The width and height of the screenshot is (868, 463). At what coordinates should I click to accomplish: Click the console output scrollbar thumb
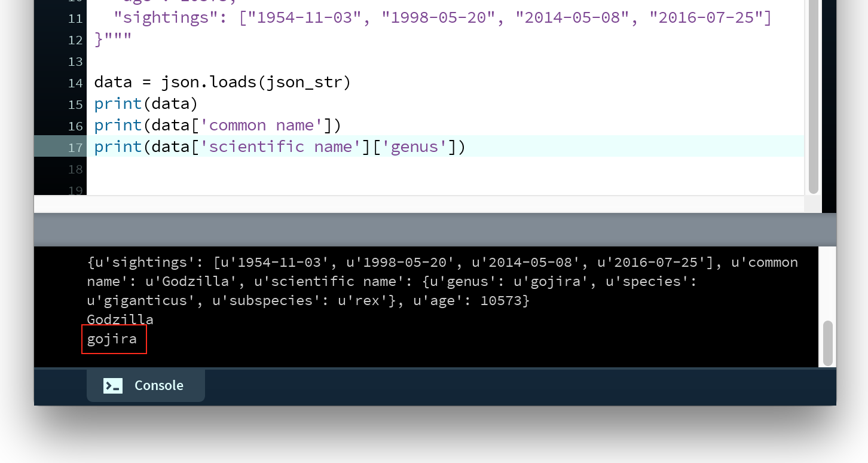[827, 343]
